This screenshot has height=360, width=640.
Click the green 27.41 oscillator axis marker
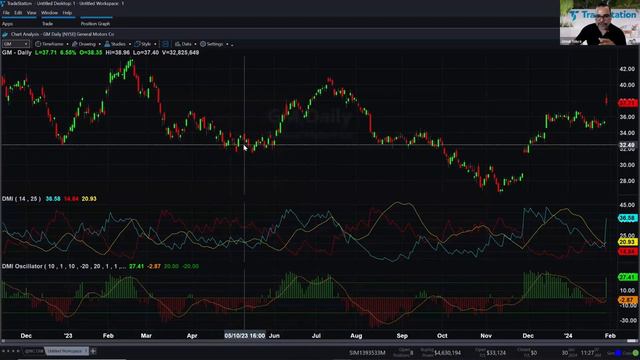[x=628, y=277]
